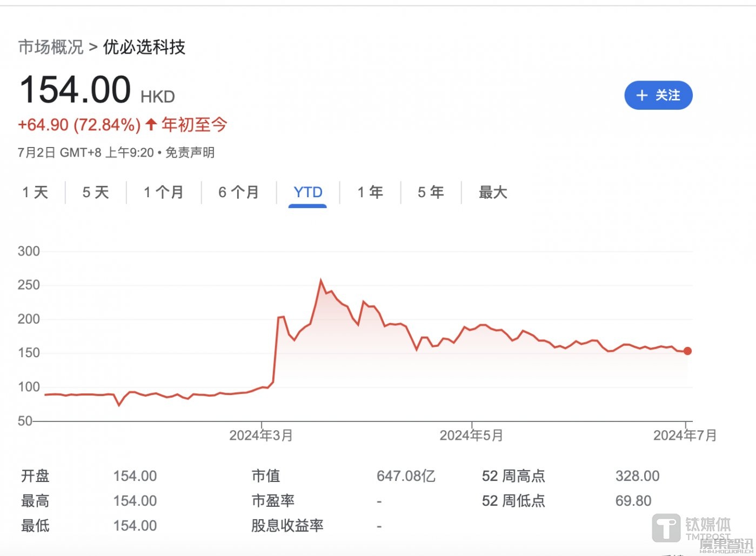
Task: Click the 300 y-axis label
Action: click(x=29, y=251)
